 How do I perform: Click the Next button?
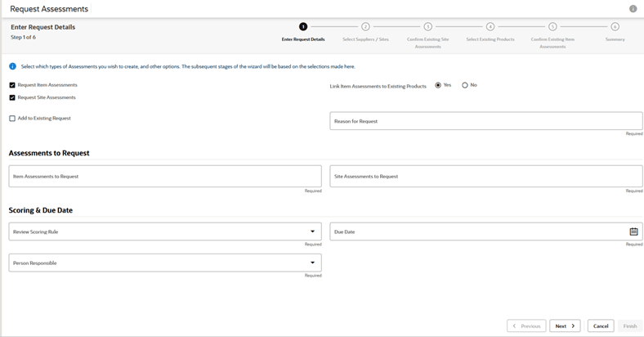[x=565, y=326]
